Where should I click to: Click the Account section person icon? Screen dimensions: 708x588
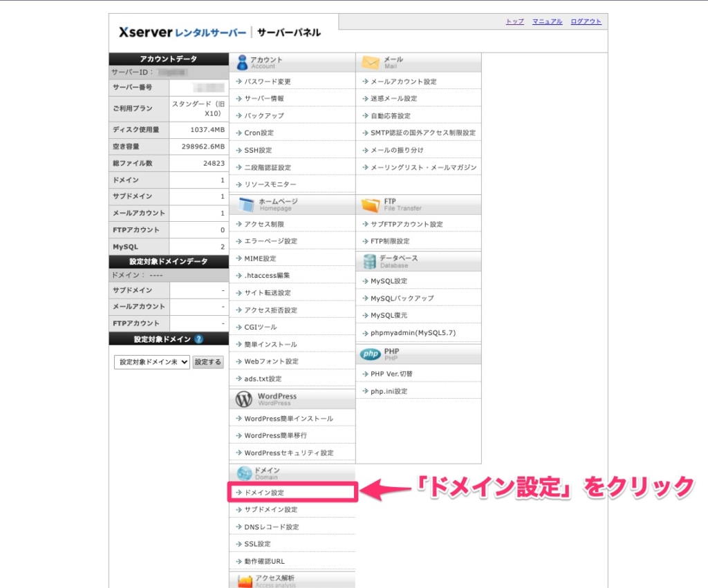[241, 62]
